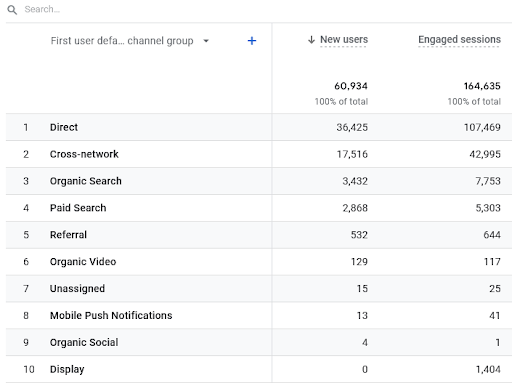512x391 pixels.
Task: Click Cross-network new users value 17,516
Action: click(x=352, y=154)
